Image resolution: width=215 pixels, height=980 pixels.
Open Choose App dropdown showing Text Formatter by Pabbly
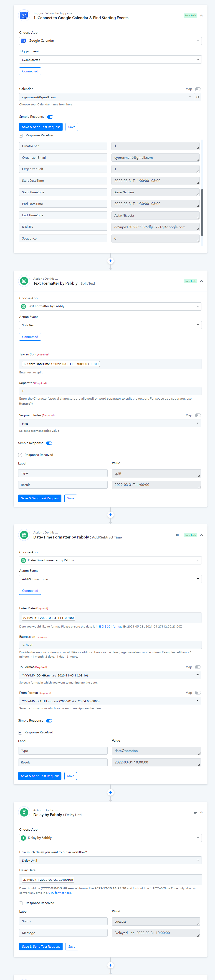110,306
